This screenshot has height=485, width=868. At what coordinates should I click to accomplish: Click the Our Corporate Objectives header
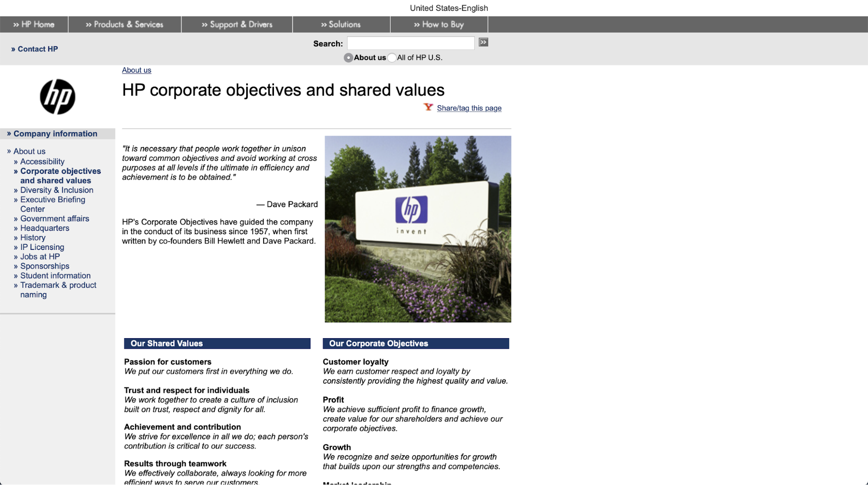click(x=416, y=343)
